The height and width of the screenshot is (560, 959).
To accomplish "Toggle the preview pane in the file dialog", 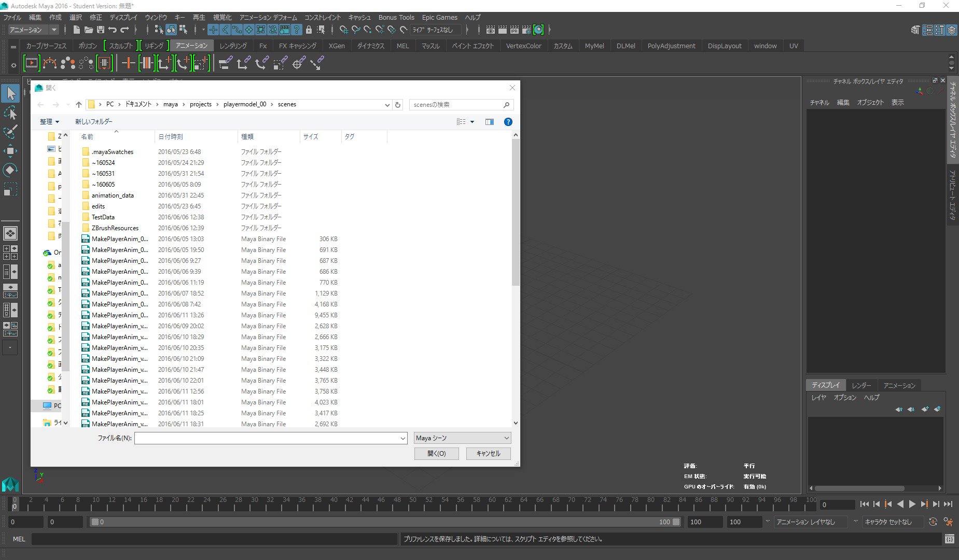I will pyautogui.click(x=489, y=121).
